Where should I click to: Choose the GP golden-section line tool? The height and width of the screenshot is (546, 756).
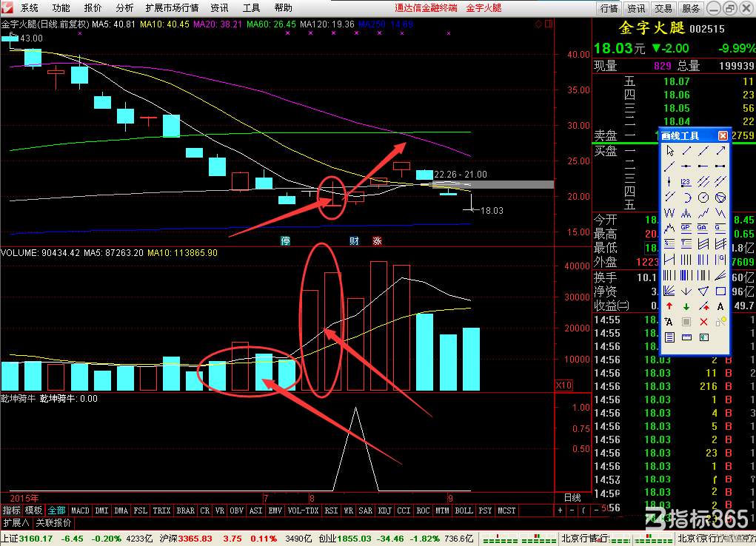[x=686, y=229]
